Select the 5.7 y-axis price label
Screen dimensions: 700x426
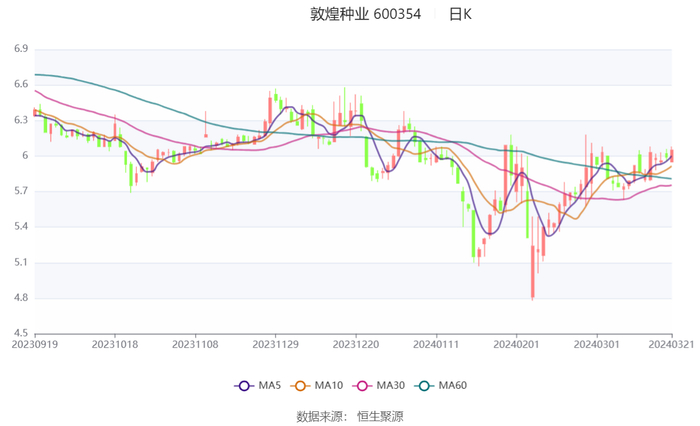click(x=20, y=191)
